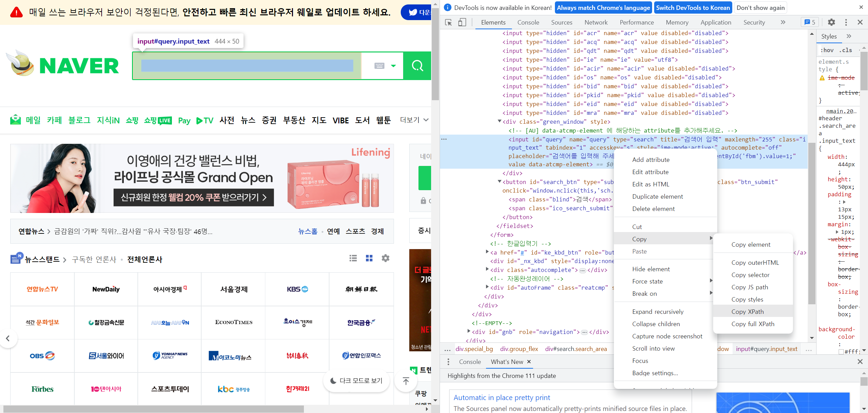Image resolution: width=868 pixels, height=413 pixels.
Task: Open DevTools settings gear icon
Action: (831, 22)
